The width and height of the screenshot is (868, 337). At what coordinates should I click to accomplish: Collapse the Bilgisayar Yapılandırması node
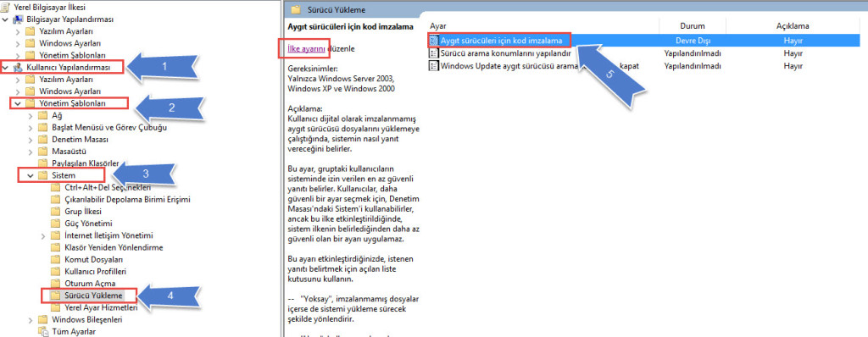click(x=6, y=19)
